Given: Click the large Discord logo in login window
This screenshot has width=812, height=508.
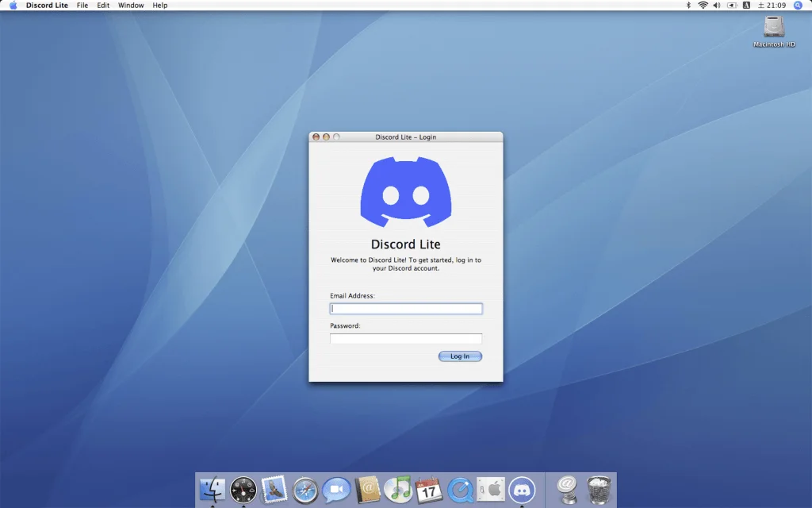Looking at the screenshot, I should (406, 193).
